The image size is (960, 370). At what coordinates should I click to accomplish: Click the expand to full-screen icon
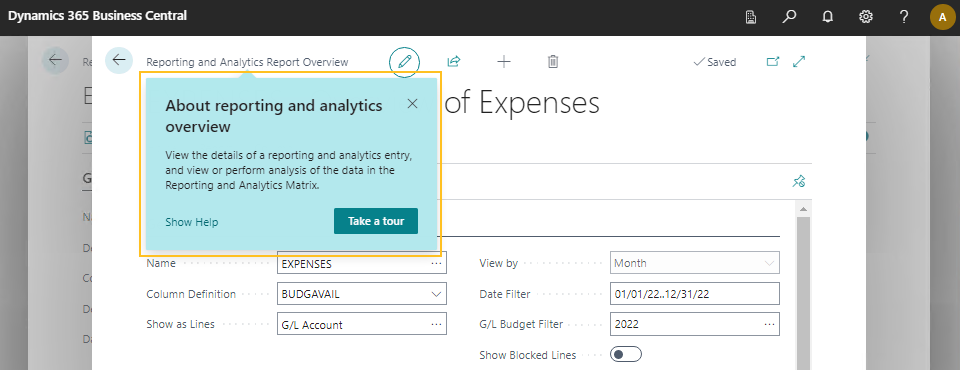point(799,61)
